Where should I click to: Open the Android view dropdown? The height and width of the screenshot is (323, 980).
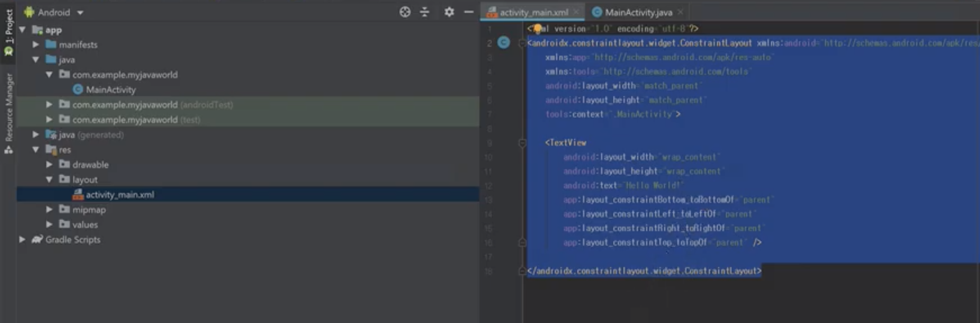click(60, 12)
